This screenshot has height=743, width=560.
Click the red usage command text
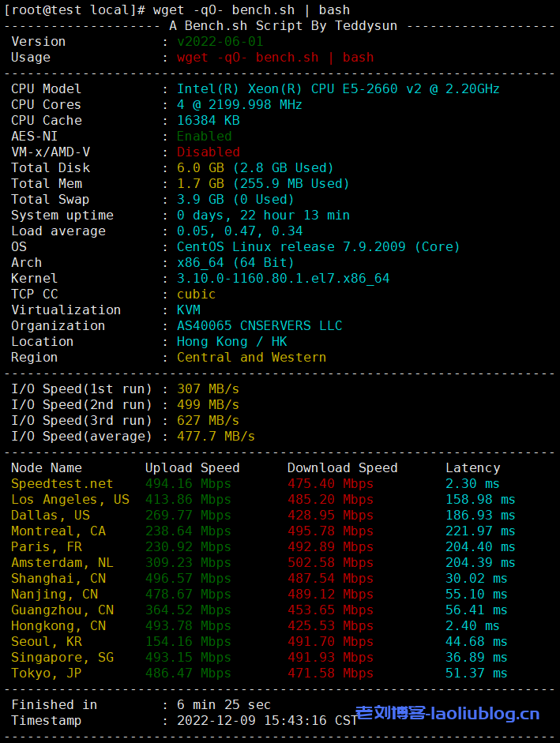pyautogui.click(x=276, y=58)
